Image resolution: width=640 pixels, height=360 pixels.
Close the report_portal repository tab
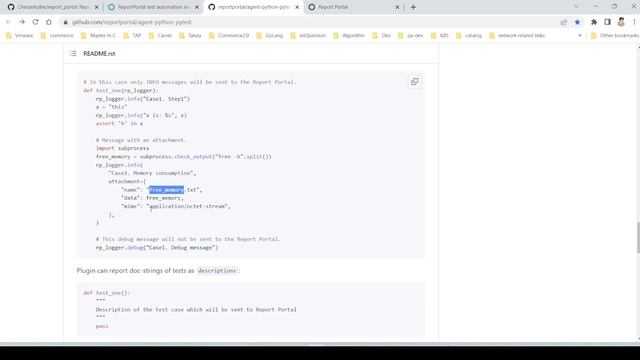point(96,7)
